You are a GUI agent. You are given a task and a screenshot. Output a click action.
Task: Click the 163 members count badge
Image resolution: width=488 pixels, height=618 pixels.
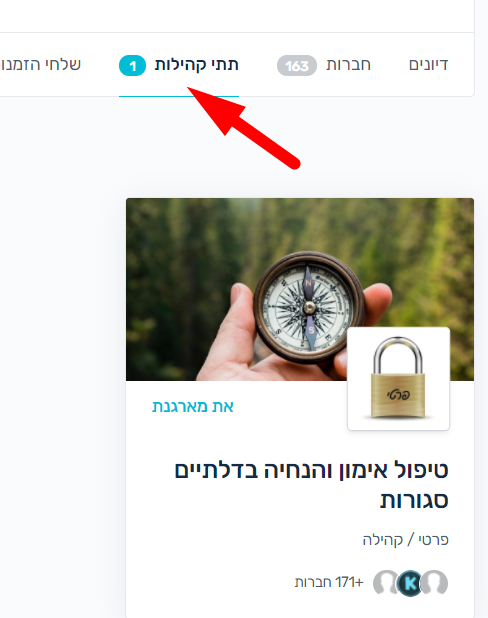point(297,65)
